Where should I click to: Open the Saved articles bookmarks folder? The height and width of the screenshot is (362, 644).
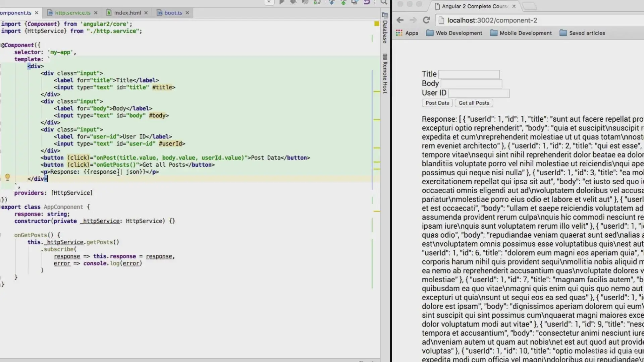click(583, 33)
